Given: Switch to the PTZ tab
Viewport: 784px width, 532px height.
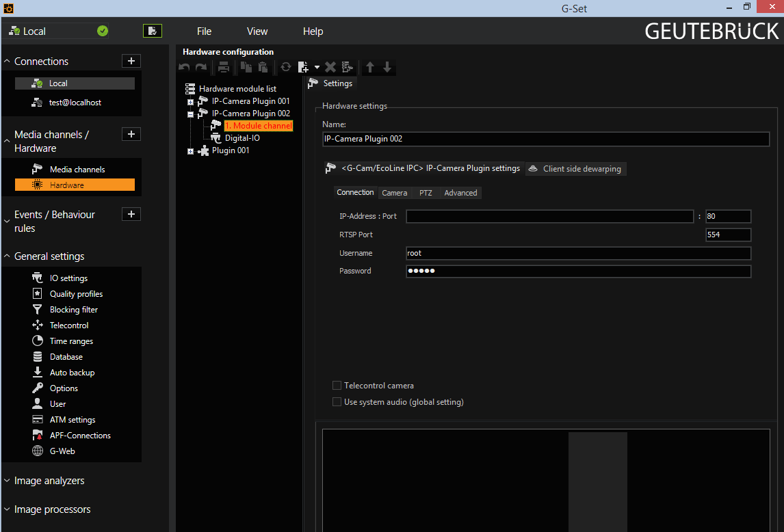Looking at the screenshot, I should (x=426, y=193).
